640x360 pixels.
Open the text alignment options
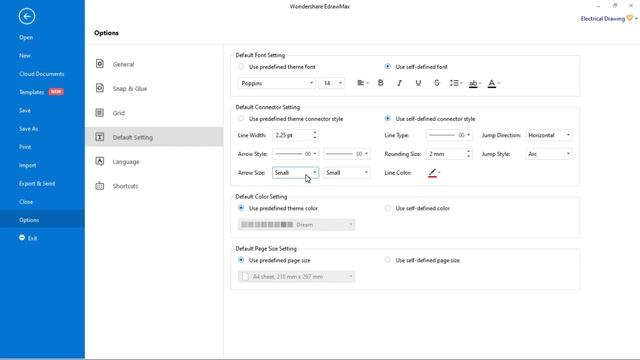tap(362, 83)
